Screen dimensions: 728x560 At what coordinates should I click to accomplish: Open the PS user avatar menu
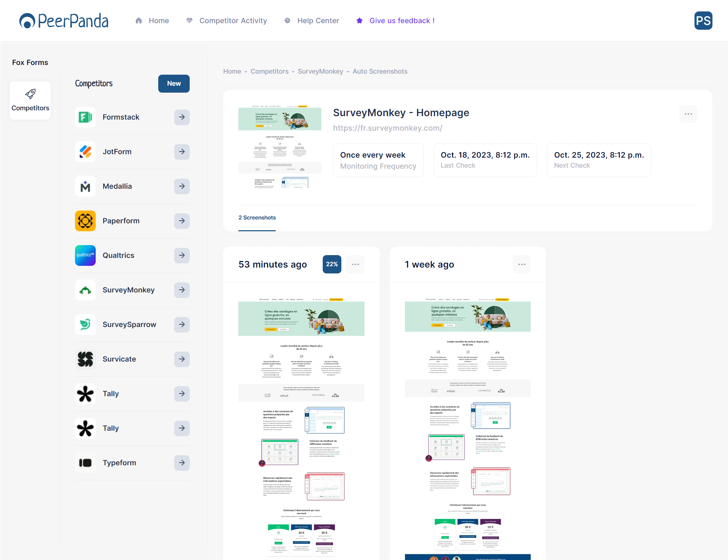tap(703, 21)
